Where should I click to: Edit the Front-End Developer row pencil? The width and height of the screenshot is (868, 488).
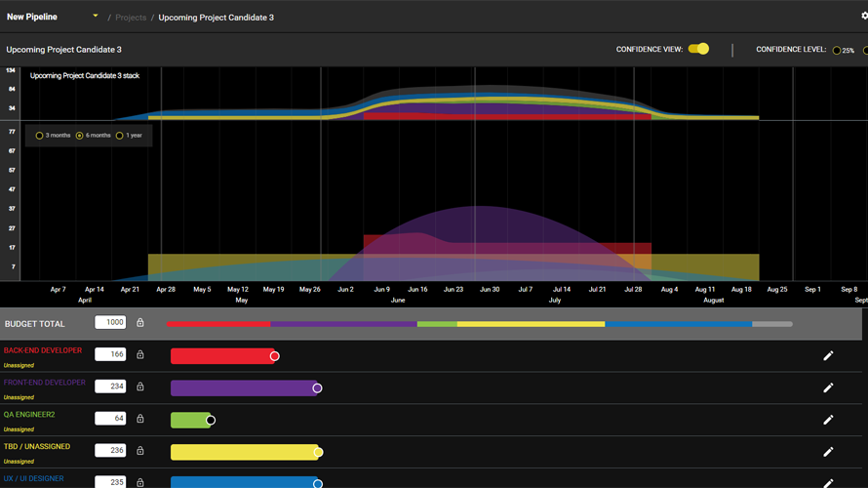(x=828, y=387)
